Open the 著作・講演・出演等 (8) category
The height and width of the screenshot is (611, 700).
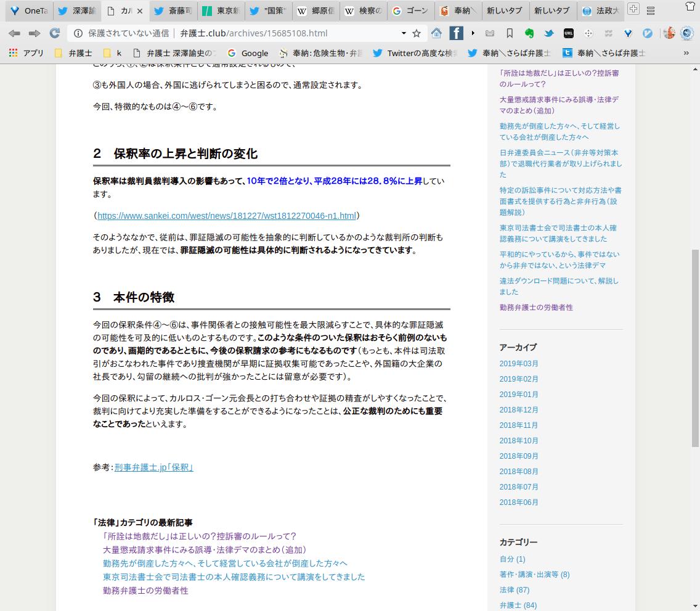click(534, 575)
